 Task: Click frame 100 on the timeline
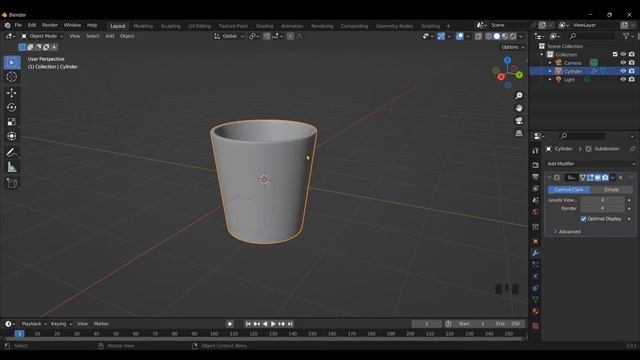pos(214,333)
